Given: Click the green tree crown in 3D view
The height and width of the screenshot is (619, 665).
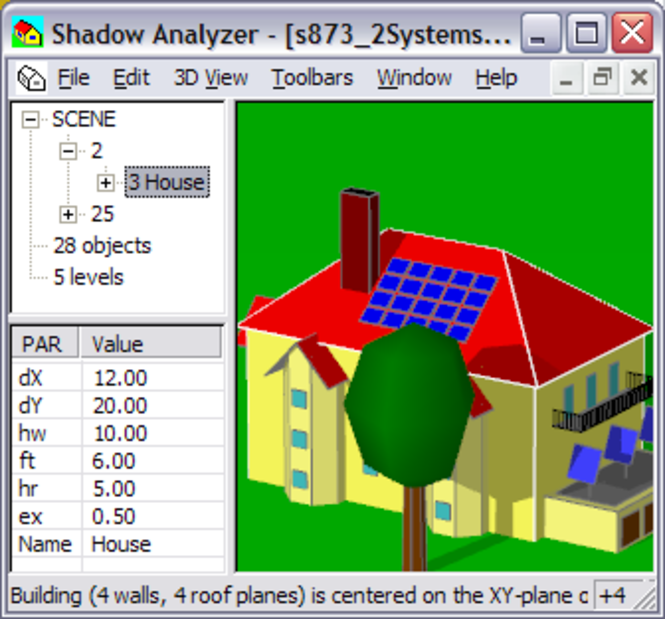Looking at the screenshot, I should pos(409,405).
